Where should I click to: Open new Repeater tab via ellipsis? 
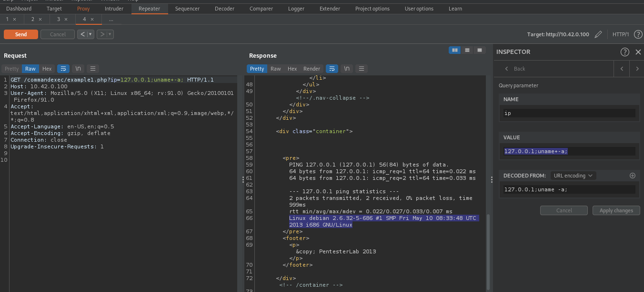tap(111, 19)
